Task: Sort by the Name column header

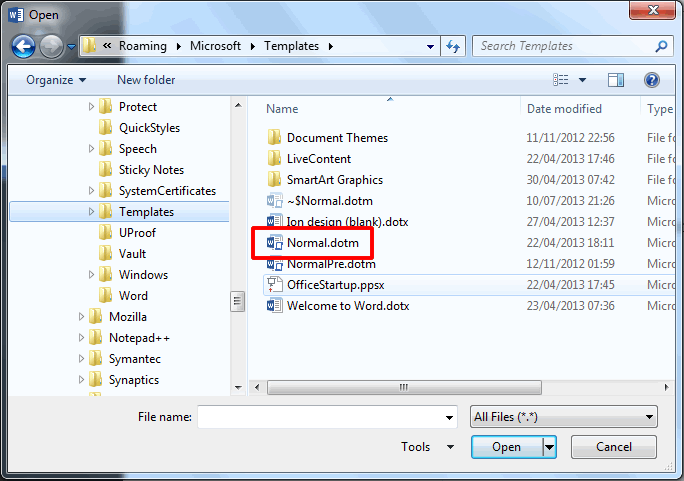Action: [x=282, y=109]
